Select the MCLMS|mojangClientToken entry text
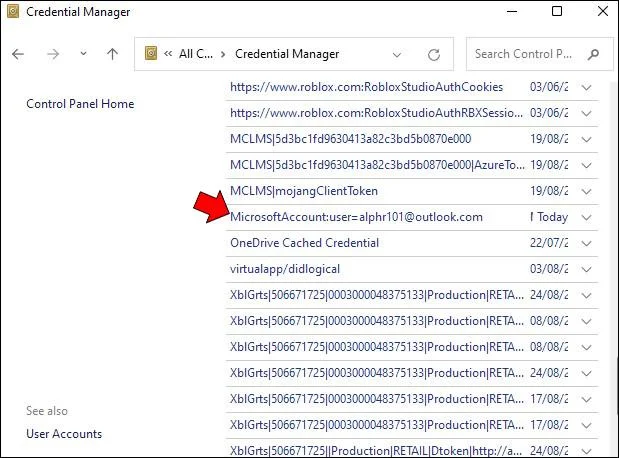This screenshot has width=619, height=458. 304,191
